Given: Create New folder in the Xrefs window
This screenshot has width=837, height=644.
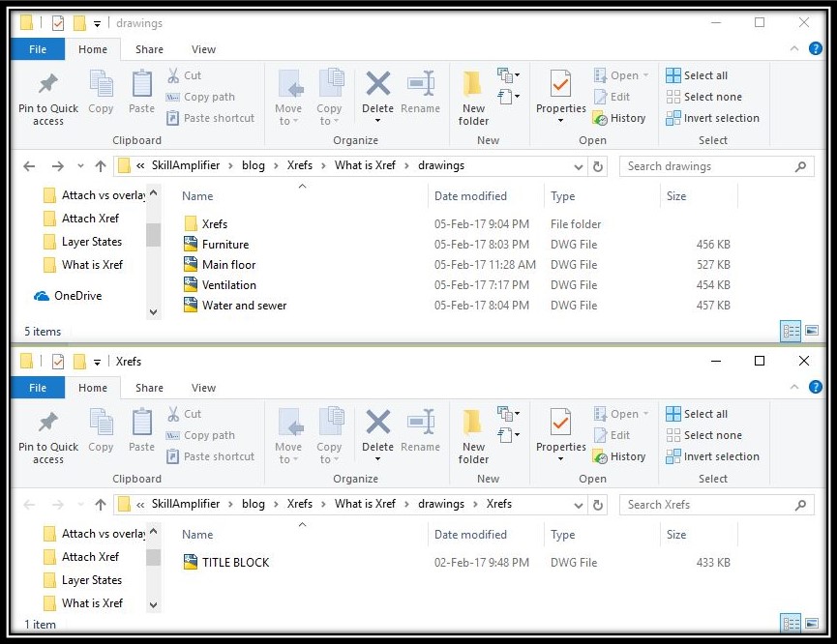Looking at the screenshot, I should pyautogui.click(x=473, y=436).
